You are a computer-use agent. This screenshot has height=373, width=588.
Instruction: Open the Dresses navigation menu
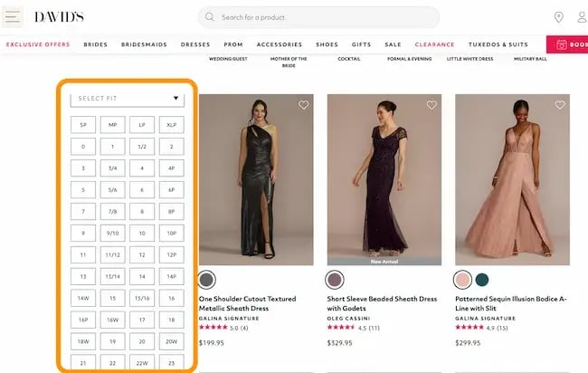tap(194, 43)
